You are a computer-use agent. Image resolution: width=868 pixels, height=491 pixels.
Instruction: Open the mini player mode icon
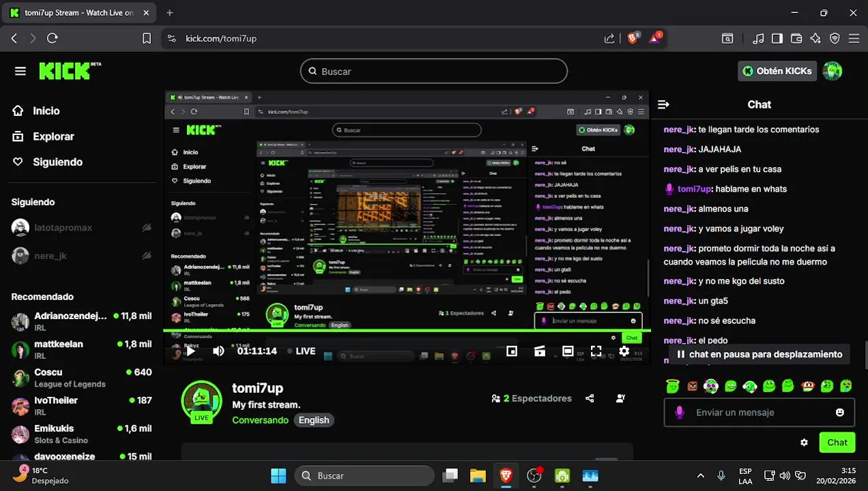tap(512, 351)
